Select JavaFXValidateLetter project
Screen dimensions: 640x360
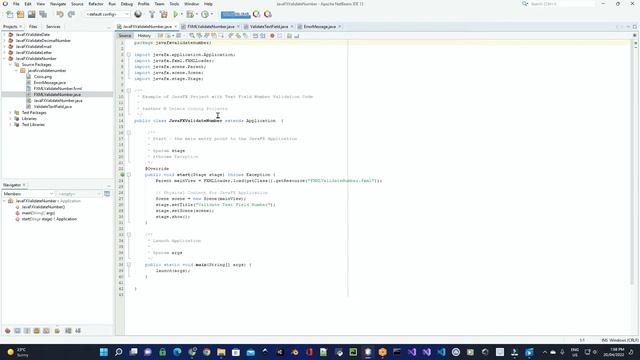click(33, 53)
